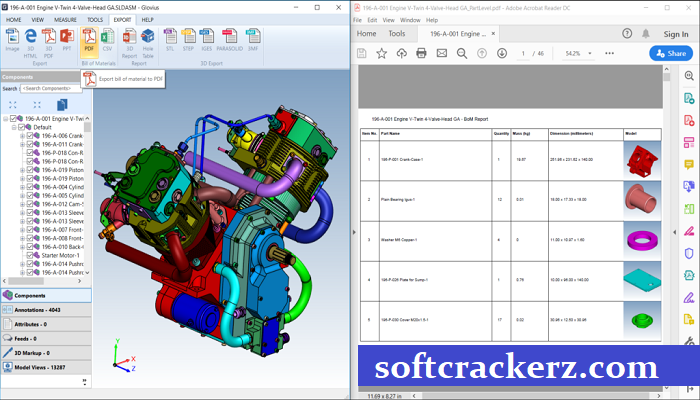The width and height of the screenshot is (700, 400).
Task: Export to PPT from the ribbon
Action: coord(67,40)
